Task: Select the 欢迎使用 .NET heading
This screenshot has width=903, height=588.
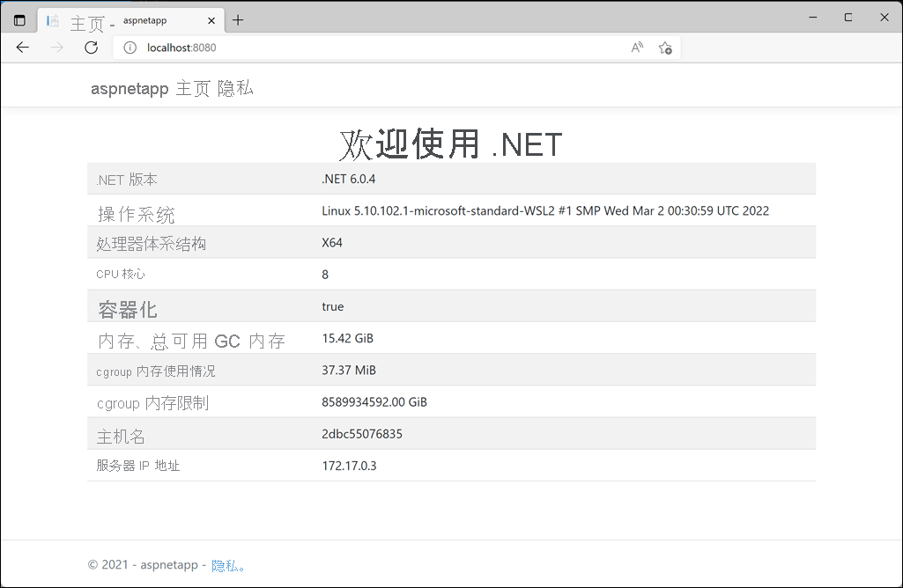Action: tap(451, 143)
